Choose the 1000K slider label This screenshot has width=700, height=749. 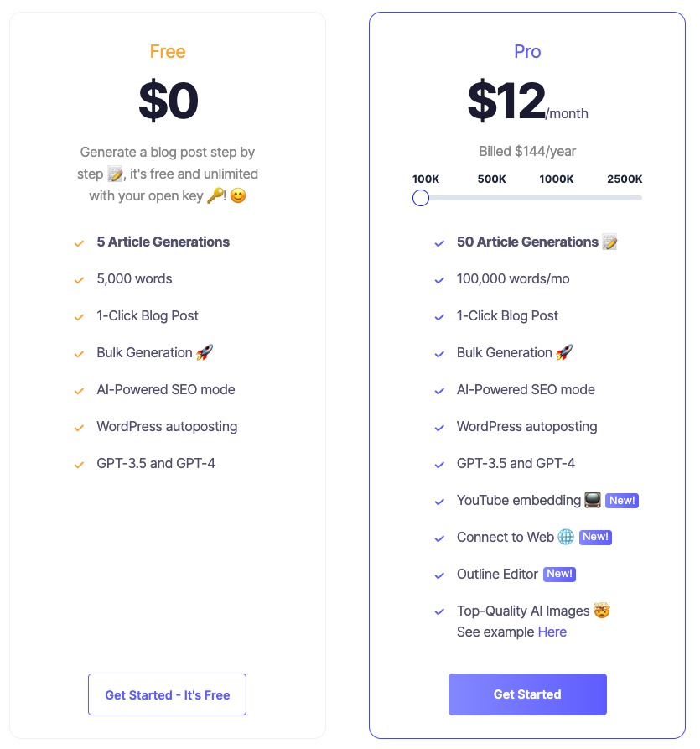point(557,179)
